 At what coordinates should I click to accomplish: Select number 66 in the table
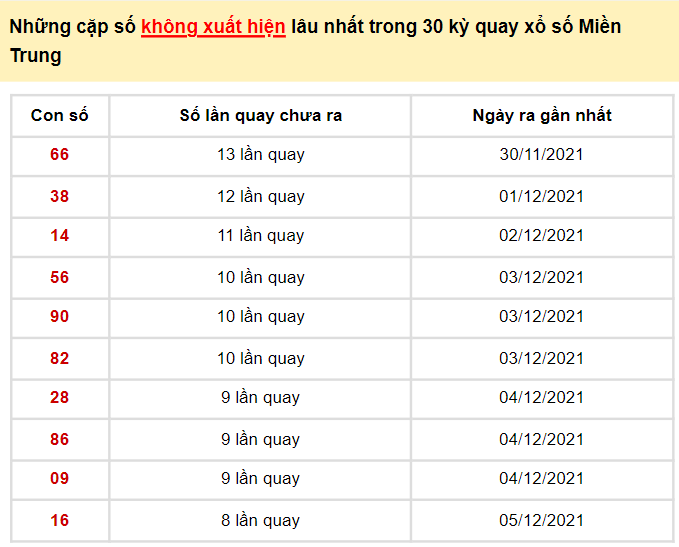pos(60,155)
